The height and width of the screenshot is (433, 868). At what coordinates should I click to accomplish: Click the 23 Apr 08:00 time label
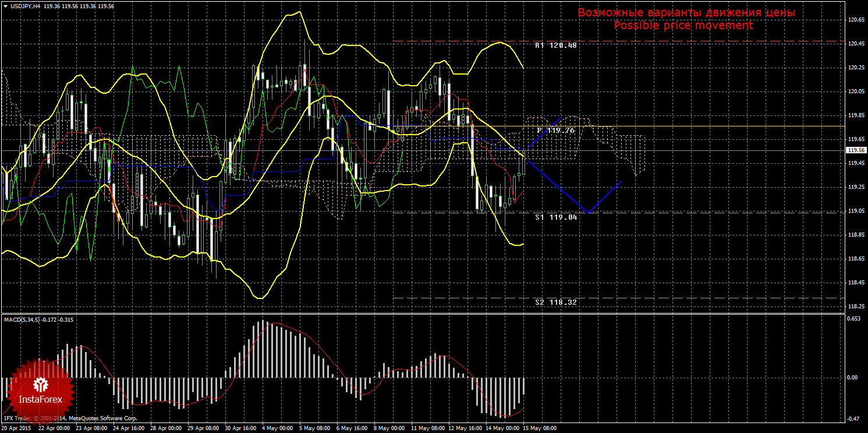pos(92,428)
